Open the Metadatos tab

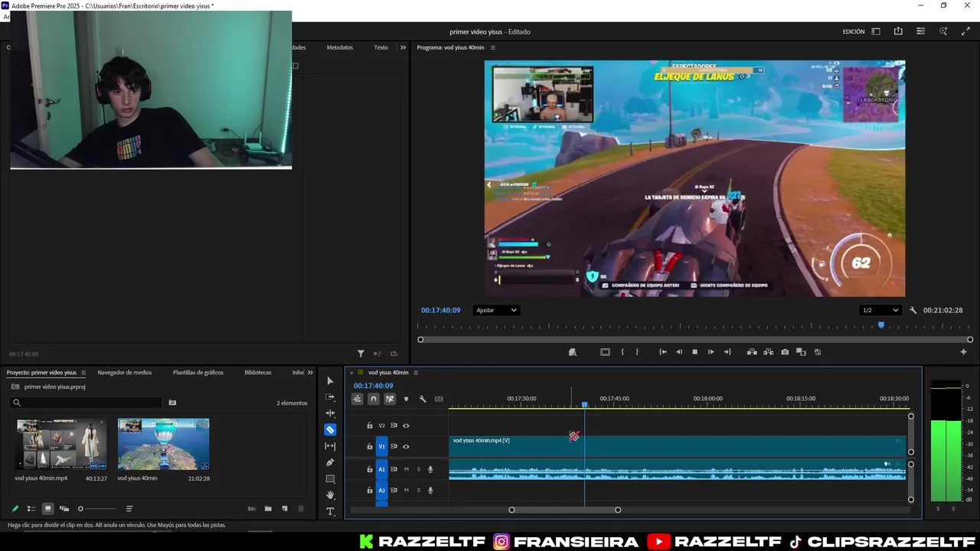(x=340, y=47)
